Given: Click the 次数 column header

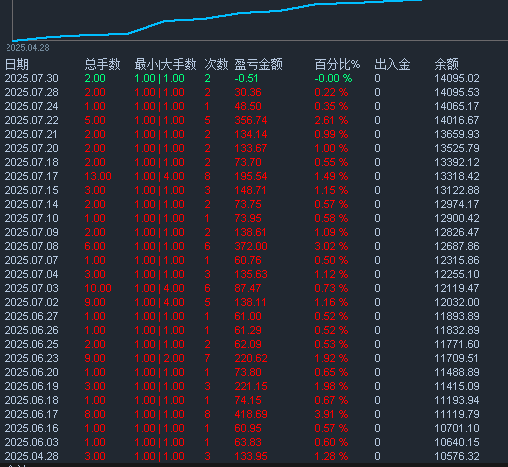Looking at the screenshot, I should [x=216, y=64].
